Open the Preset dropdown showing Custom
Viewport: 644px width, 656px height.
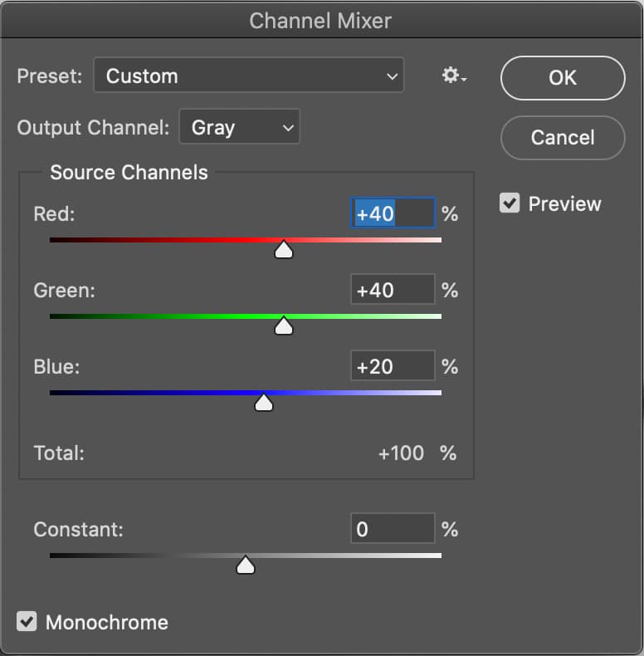coord(249,76)
